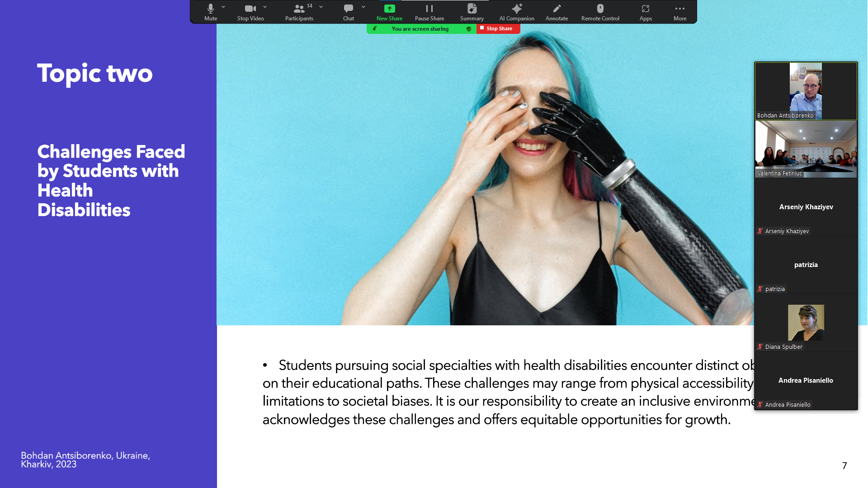This screenshot has width=868, height=488.
Task: Open Remote Control options
Action: pos(600,12)
